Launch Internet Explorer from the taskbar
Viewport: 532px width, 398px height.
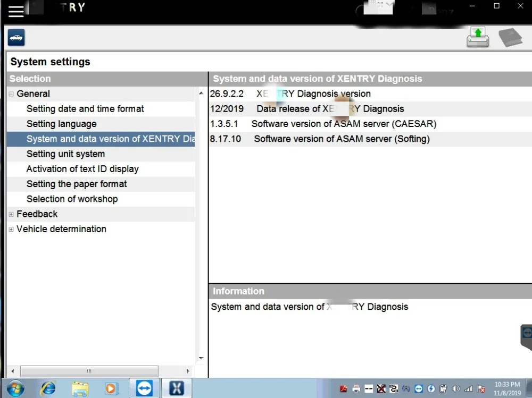coord(48,388)
